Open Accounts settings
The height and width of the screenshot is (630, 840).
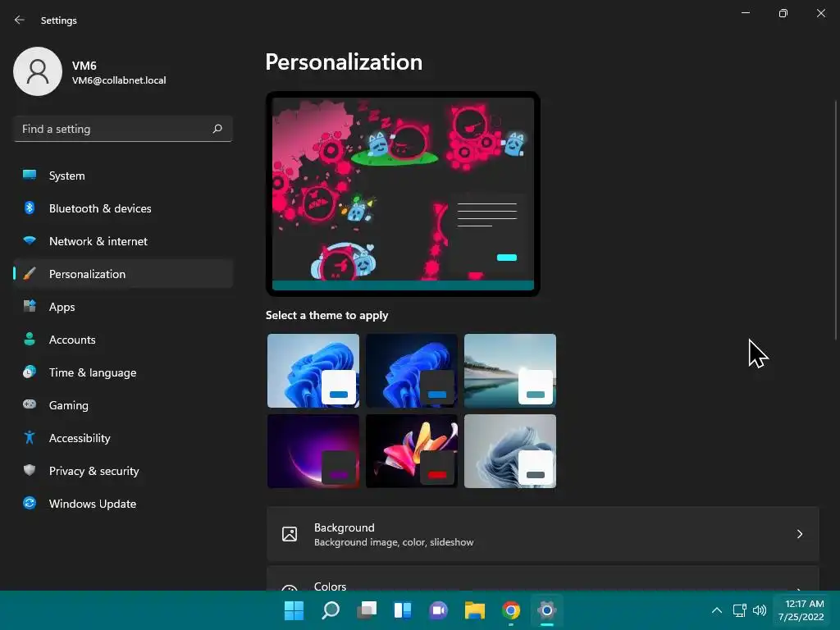(123, 340)
